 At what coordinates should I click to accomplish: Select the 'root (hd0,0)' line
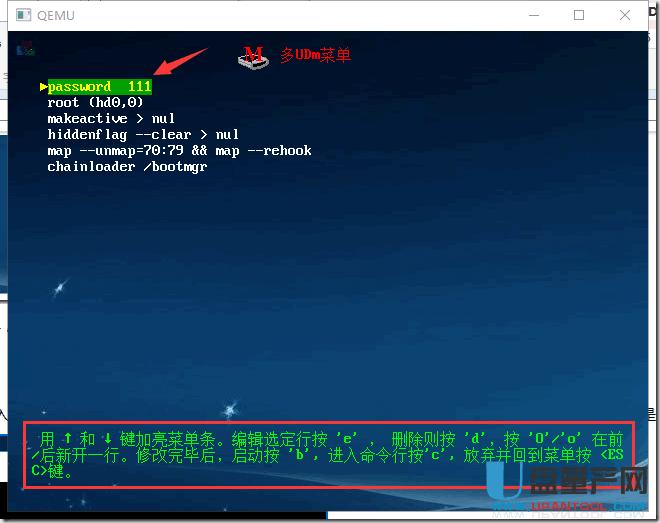[95, 103]
